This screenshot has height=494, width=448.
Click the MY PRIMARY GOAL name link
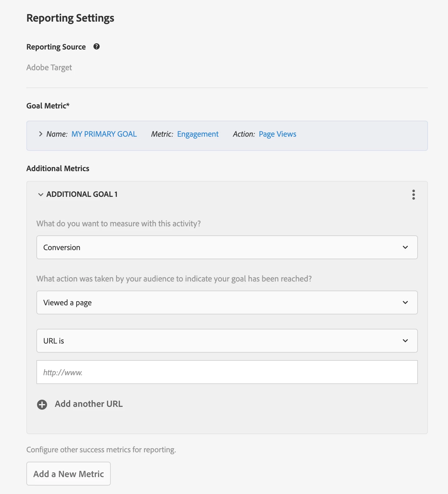(104, 134)
